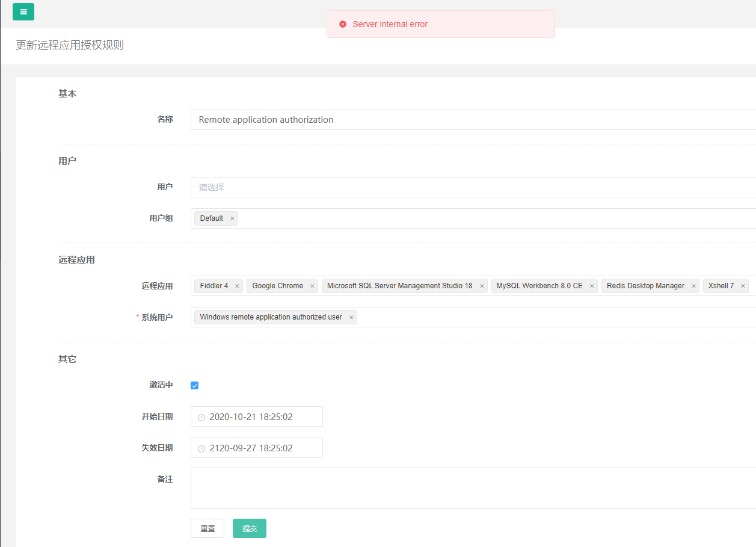756x547 pixels.
Task: Remove the Default user group tag
Action: [233, 218]
